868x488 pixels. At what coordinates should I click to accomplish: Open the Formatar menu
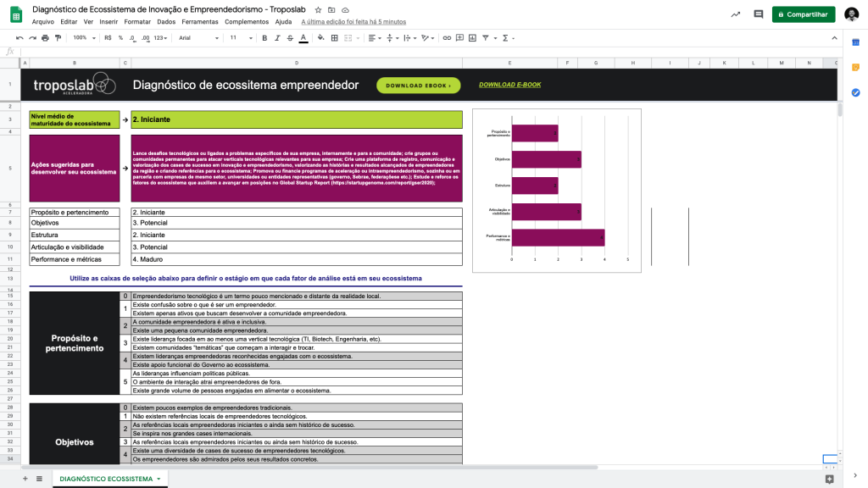pyautogui.click(x=137, y=21)
